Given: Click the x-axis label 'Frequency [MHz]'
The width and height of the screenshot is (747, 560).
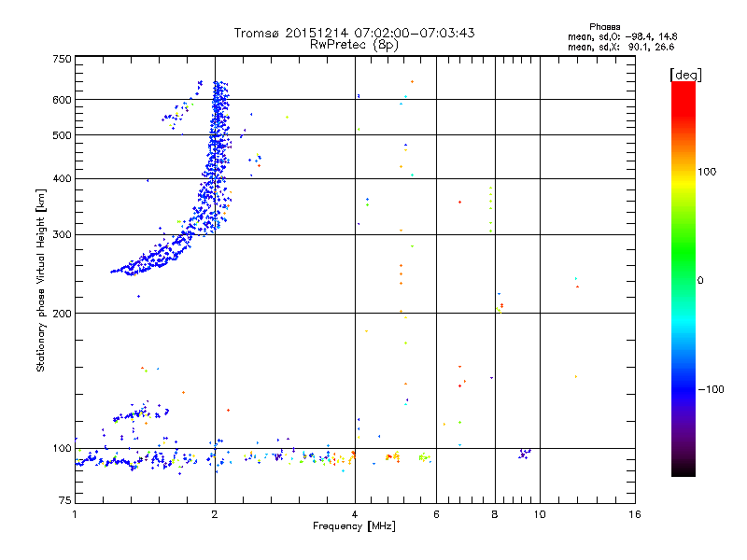Looking at the screenshot, I should tap(354, 526).
